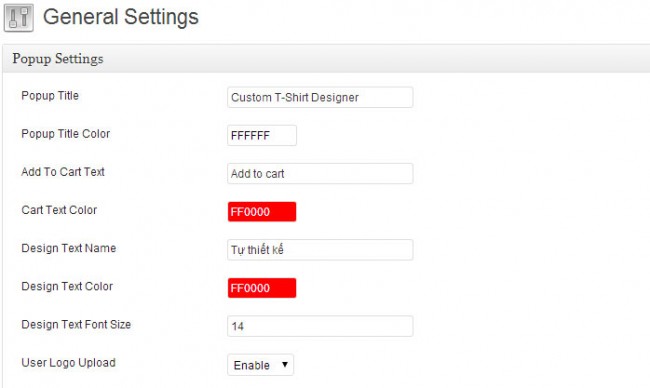Viewport: 650px width, 388px height.
Task: Click the Cart Text Color label
Action: point(59,210)
